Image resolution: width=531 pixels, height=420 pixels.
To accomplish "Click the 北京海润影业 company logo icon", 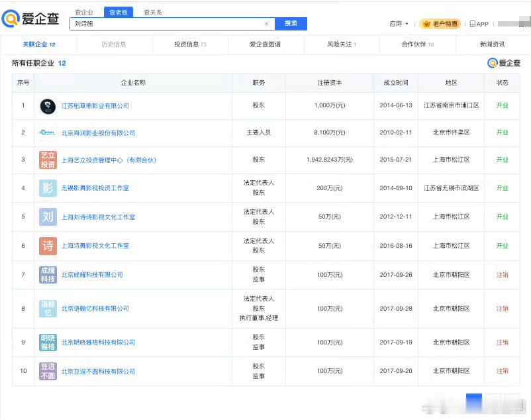I will 48,132.
